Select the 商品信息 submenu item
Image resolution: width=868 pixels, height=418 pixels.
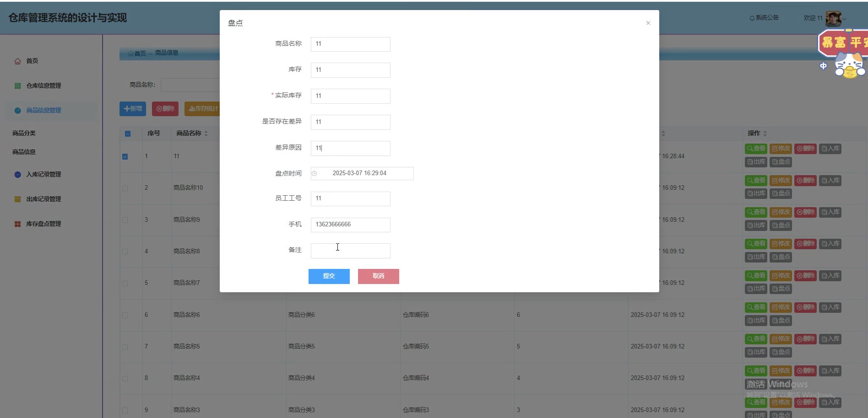(x=24, y=152)
